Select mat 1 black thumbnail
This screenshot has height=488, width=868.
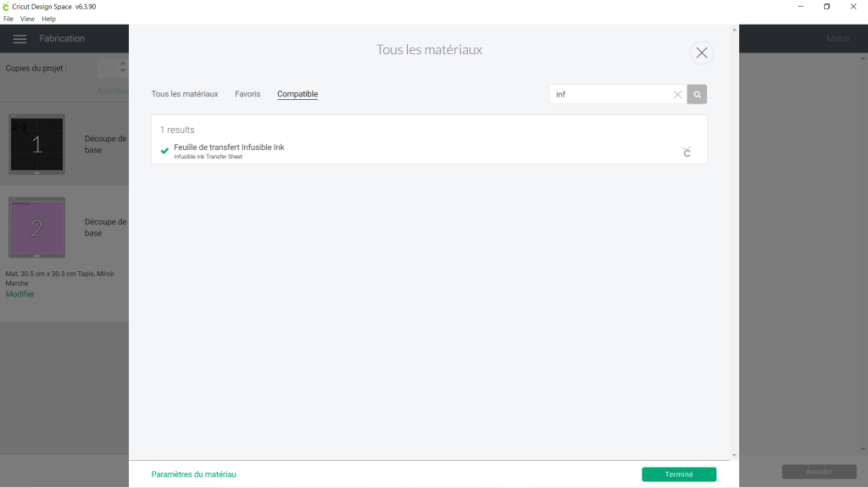36,144
